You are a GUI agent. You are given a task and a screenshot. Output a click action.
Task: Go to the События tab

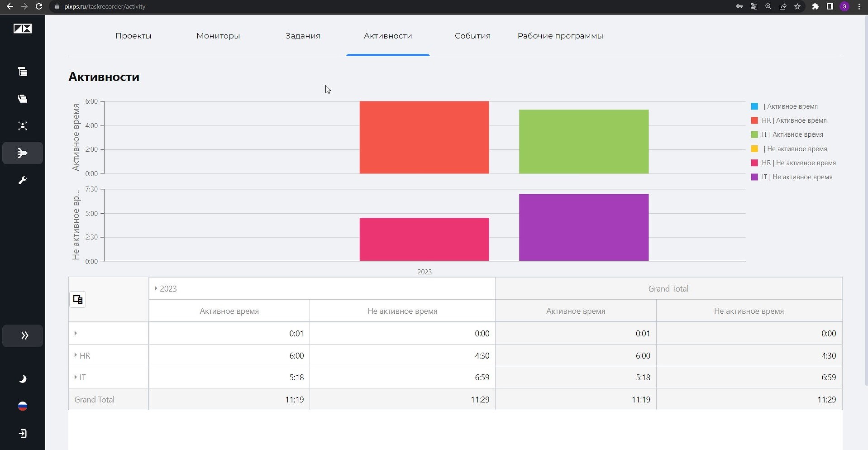[472, 36]
